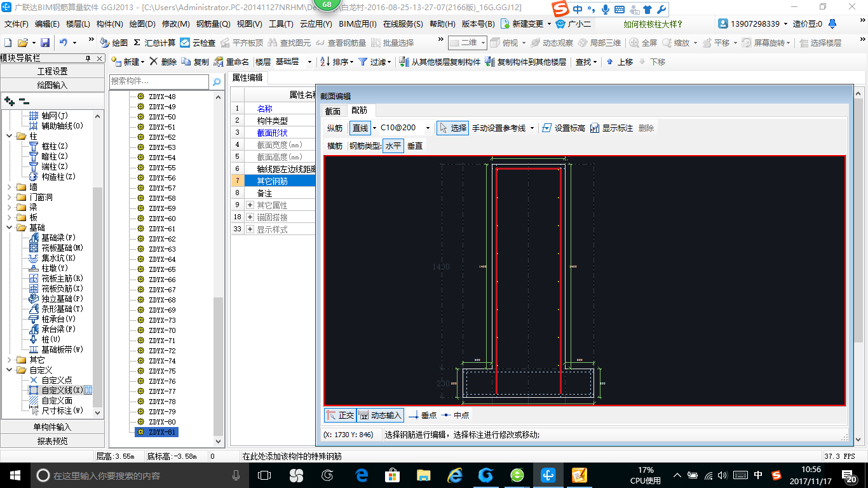The image size is (868, 488).
Task: Select 基础梁(F) in the tree
Action: (53, 238)
